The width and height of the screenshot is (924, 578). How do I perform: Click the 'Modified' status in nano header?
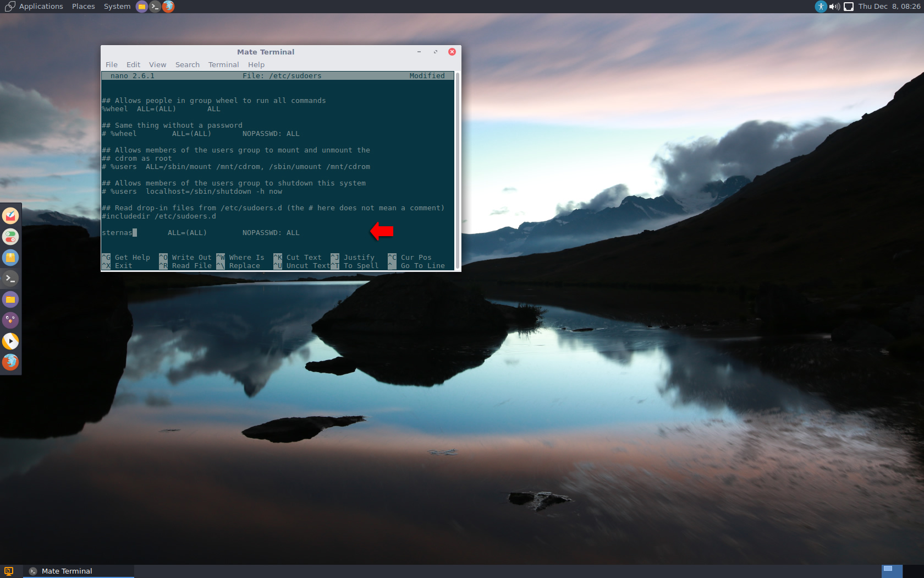click(427, 76)
